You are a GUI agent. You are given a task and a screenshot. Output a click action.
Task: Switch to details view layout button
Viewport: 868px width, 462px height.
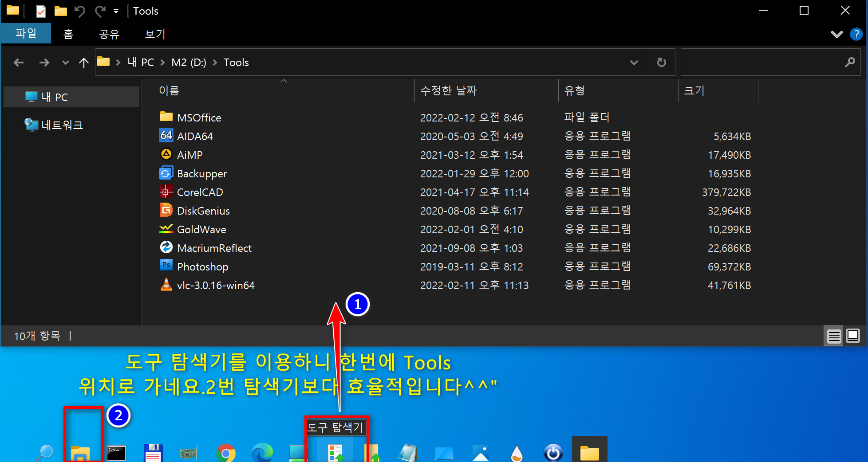click(834, 336)
